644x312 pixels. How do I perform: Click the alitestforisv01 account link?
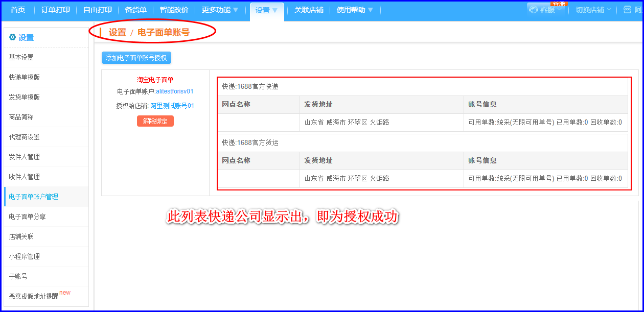pos(175,91)
